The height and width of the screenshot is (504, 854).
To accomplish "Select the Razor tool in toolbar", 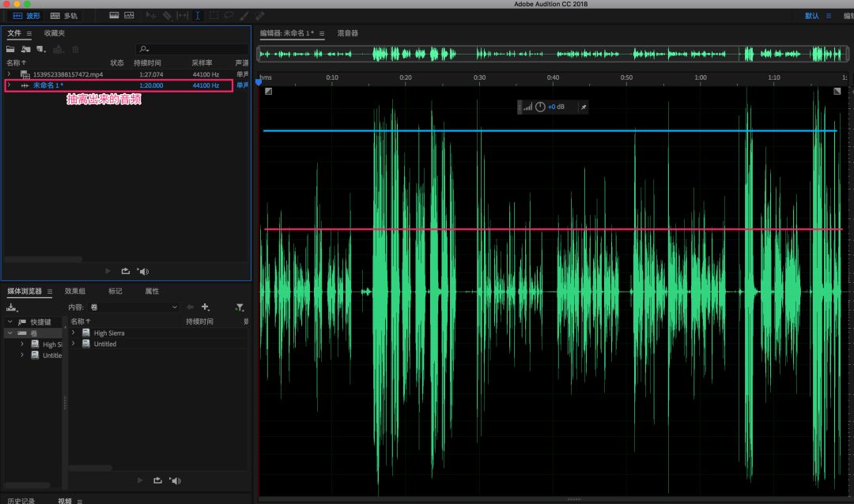I will coord(167,16).
